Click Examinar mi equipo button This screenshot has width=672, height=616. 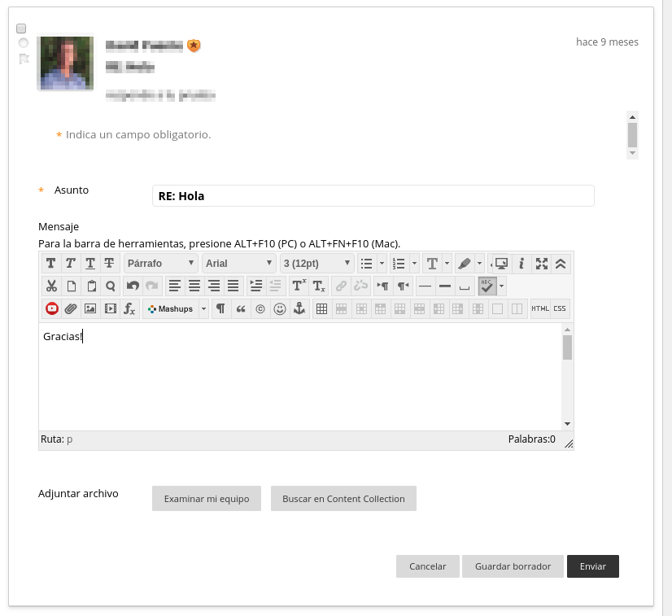click(206, 499)
